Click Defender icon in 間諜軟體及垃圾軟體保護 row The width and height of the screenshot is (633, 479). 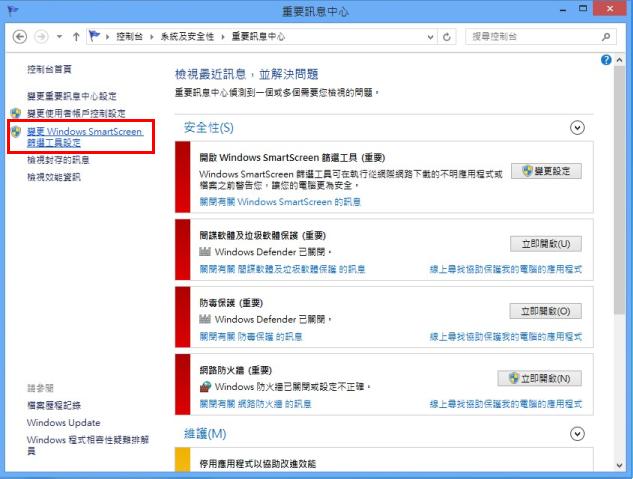click(205, 252)
